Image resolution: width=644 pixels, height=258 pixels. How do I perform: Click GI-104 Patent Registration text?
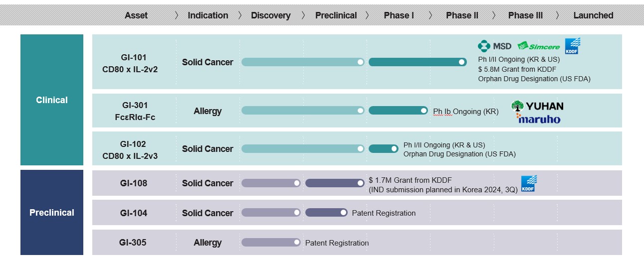(x=384, y=213)
